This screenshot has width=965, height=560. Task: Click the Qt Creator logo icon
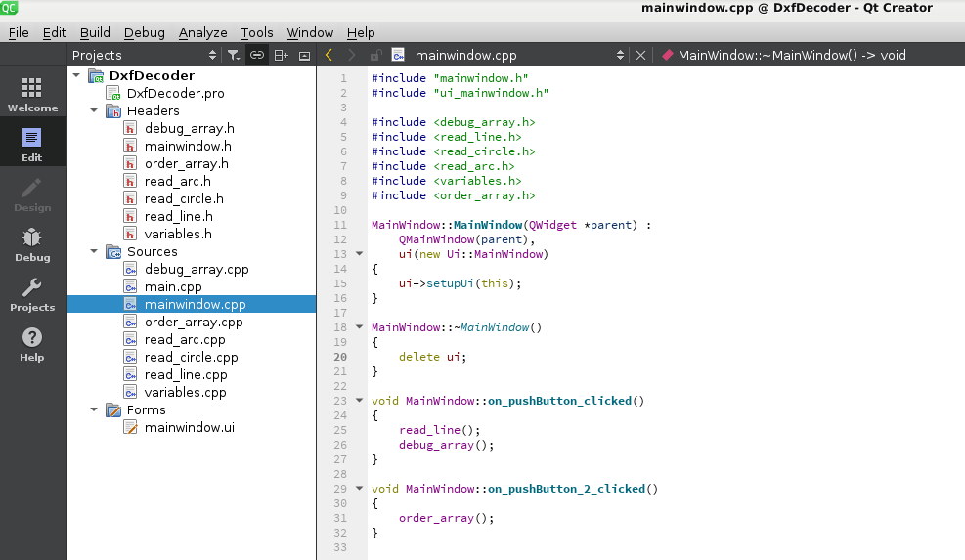pyautogui.click(x=9, y=8)
